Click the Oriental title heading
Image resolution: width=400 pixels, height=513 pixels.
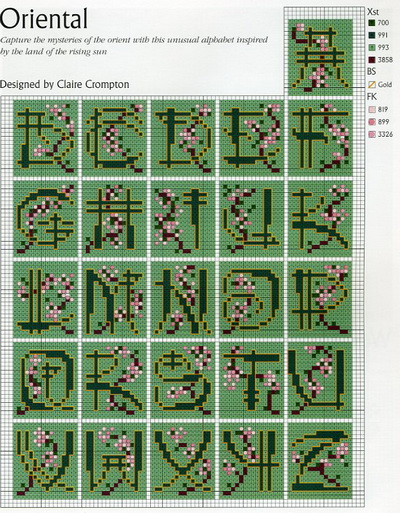(44, 19)
